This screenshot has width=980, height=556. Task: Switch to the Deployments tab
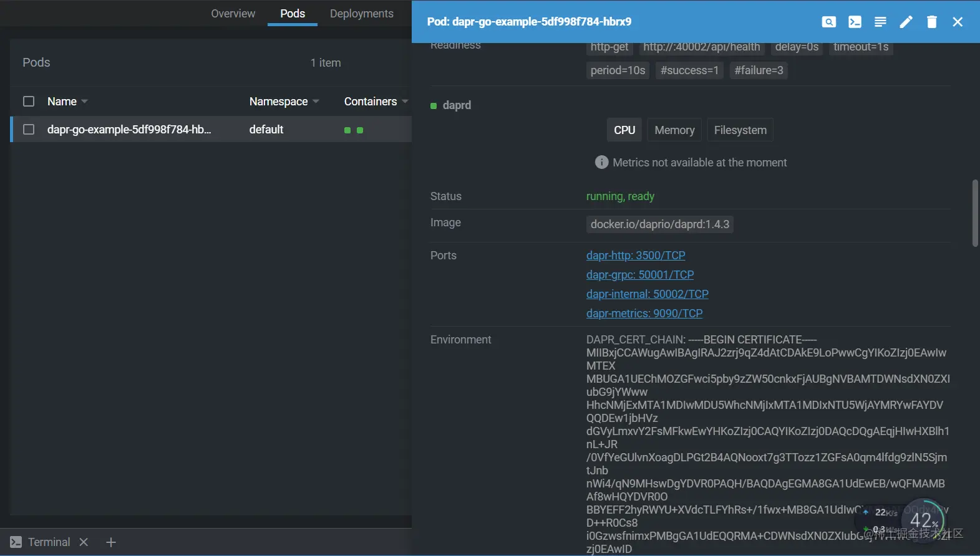click(362, 14)
